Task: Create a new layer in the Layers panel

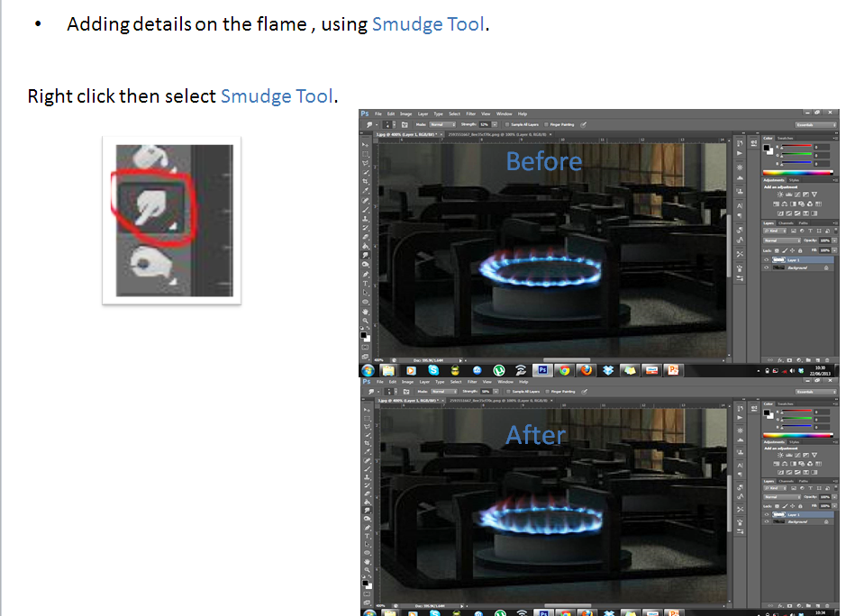Action: 818,359
